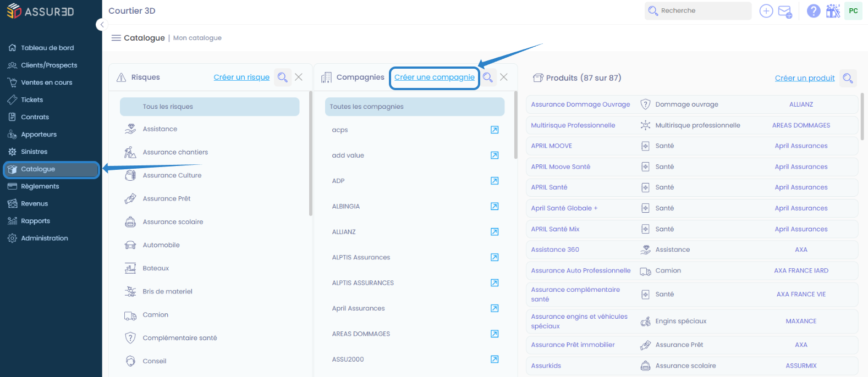Open AREAS DOMMAGES company link icon
The height and width of the screenshot is (377, 868).
pyautogui.click(x=495, y=334)
